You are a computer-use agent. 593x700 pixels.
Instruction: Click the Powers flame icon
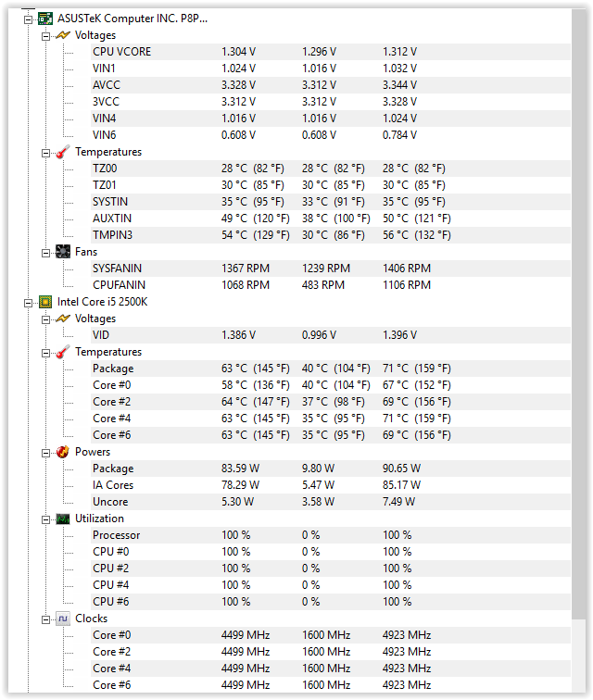tap(62, 452)
